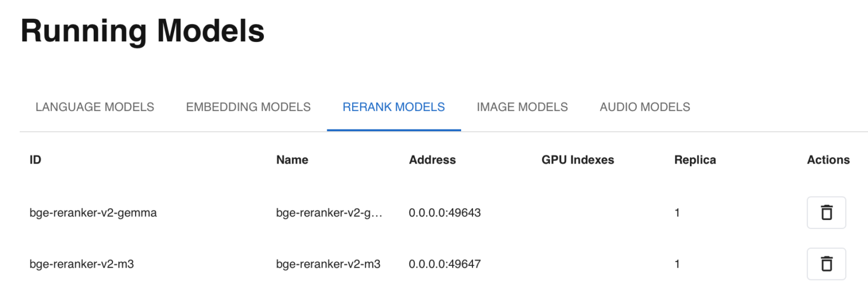
Task: Click the Running Models page heading
Action: tap(142, 31)
